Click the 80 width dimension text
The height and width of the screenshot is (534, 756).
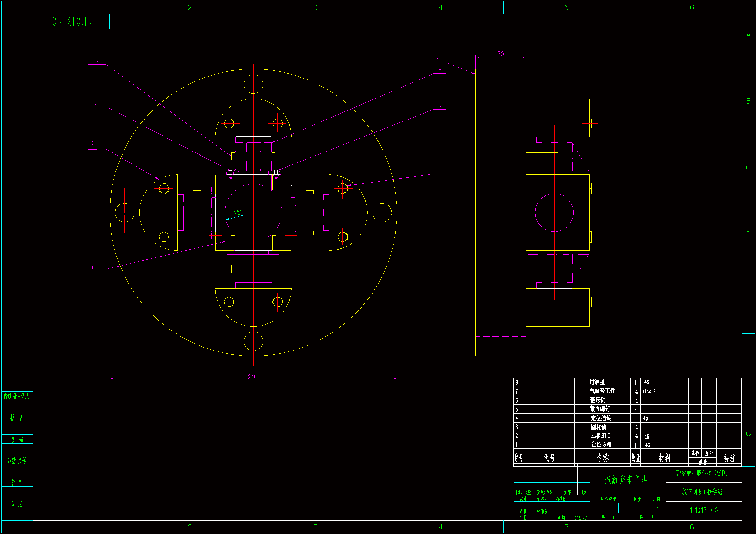coord(500,54)
